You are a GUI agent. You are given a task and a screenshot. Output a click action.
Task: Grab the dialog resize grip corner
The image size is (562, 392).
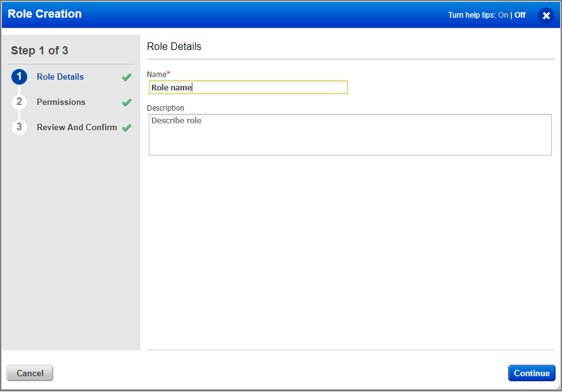tap(558, 388)
